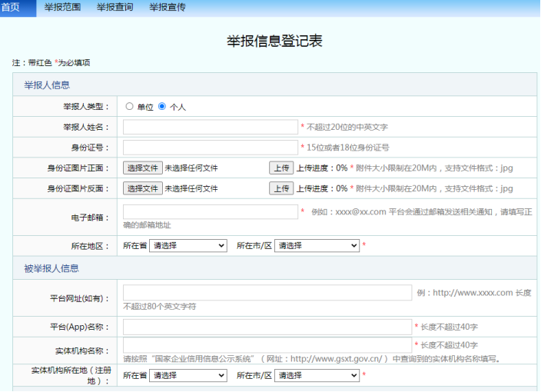
Task: Open 举报宣传 menu item
Action: (x=168, y=7)
